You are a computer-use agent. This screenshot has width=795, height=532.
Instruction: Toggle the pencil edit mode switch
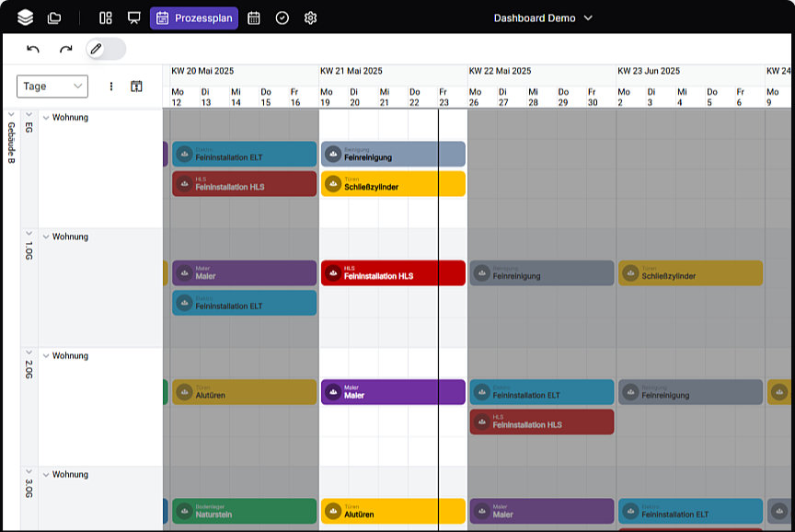click(105, 49)
